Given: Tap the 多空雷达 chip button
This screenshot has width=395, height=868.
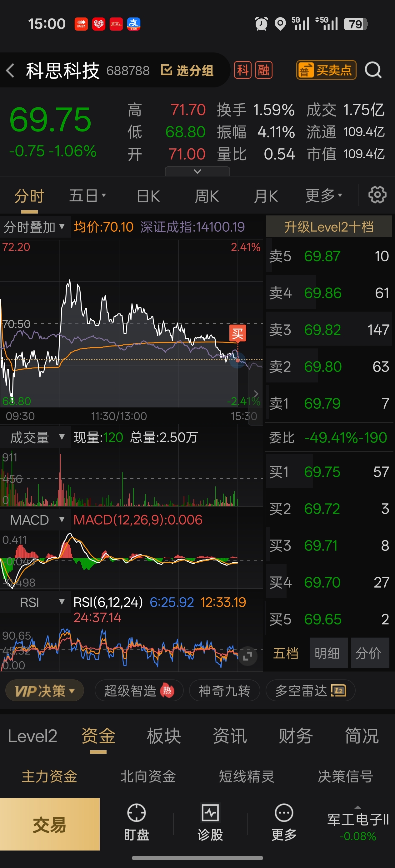Looking at the screenshot, I should pyautogui.click(x=310, y=691).
